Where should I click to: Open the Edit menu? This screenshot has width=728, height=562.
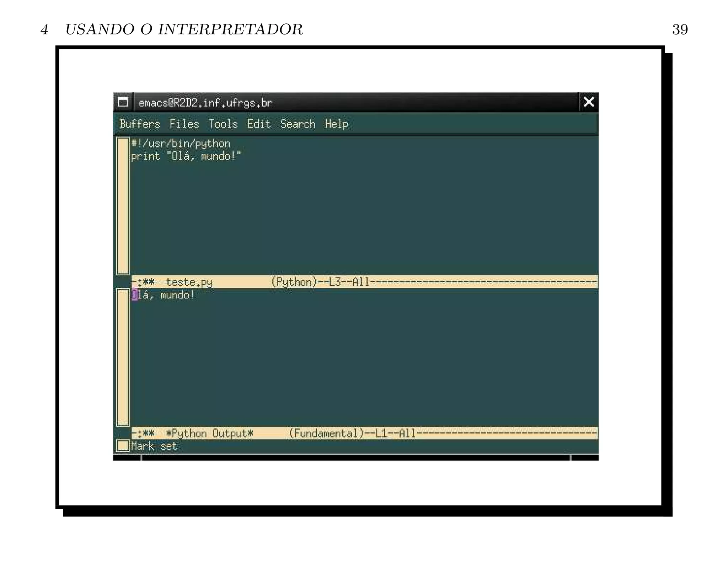click(259, 124)
